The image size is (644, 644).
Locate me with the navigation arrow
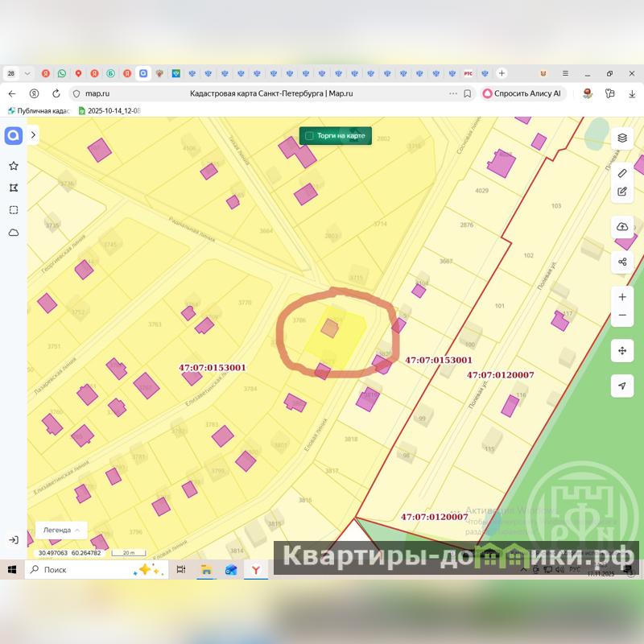tap(621, 386)
